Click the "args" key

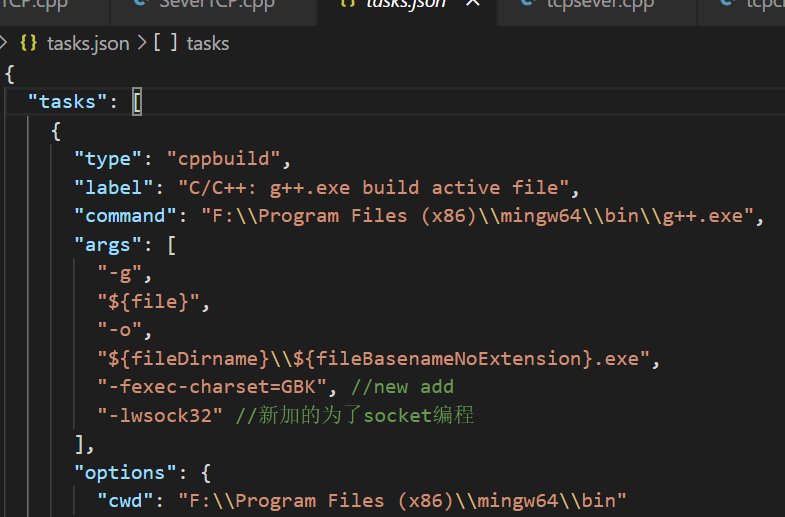pos(108,245)
